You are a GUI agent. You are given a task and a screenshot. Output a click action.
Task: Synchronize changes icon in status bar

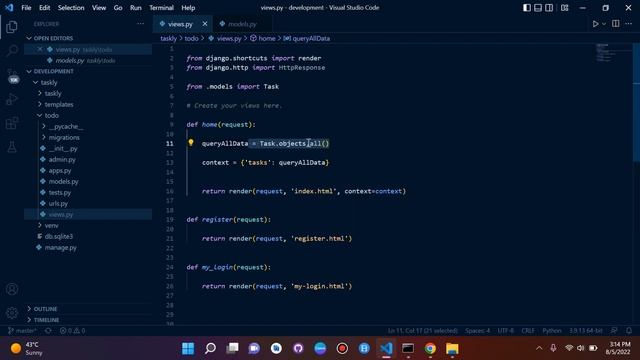point(48,331)
